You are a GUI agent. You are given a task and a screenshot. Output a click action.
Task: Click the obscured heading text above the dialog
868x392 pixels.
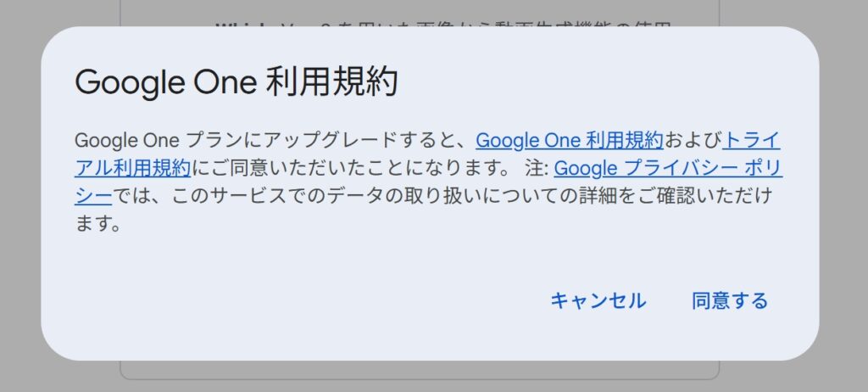coord(442,25)
